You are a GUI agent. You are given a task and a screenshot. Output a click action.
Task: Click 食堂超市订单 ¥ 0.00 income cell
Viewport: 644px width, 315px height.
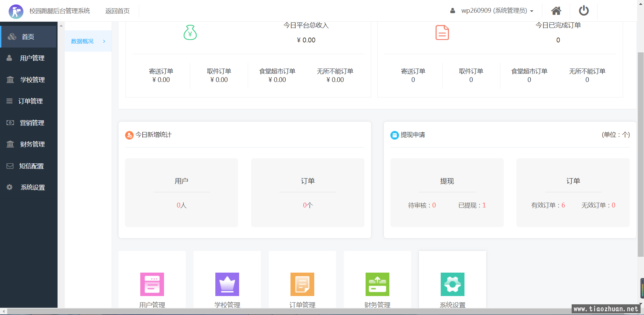[x=277, y=75]
